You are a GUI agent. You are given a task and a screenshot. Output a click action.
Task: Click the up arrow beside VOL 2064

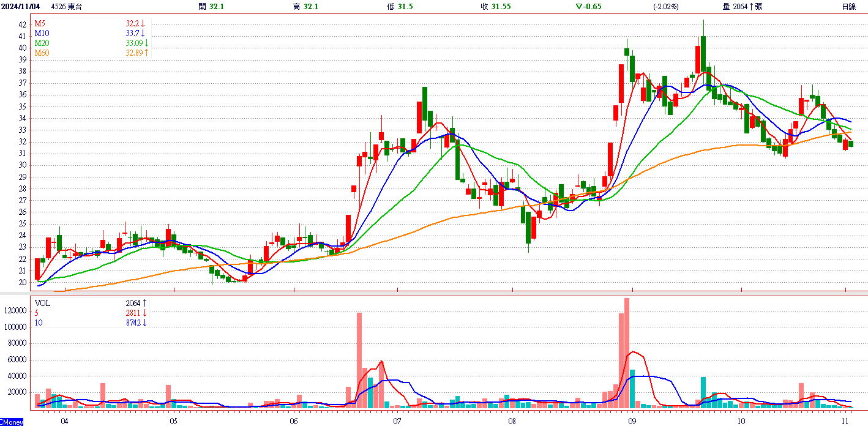(145, 303)
